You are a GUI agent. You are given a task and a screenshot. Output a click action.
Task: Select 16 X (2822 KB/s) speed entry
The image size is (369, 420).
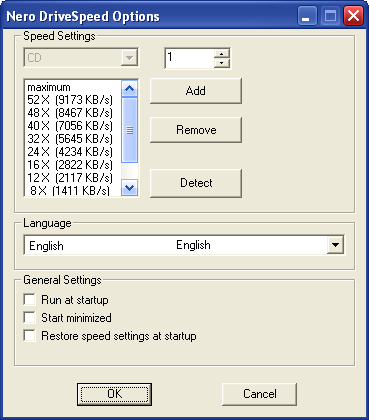tap(73, 165)
